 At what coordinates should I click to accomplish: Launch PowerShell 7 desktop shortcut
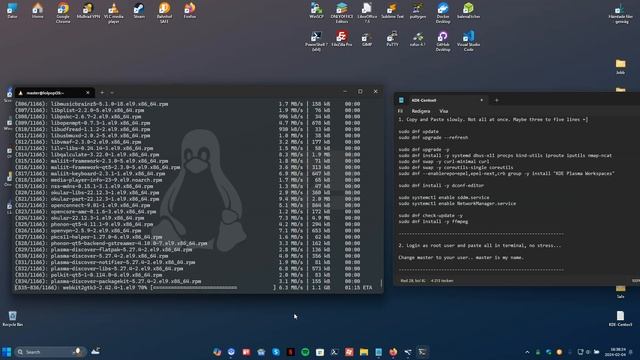pyautogui.click(x=316, y=41)
